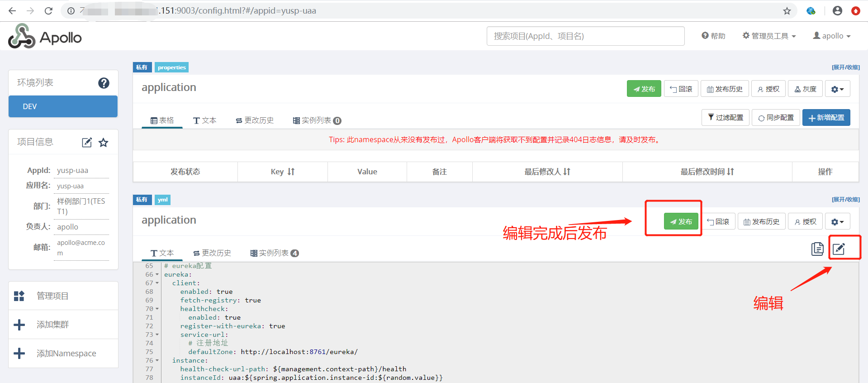Collapse line 67 client fold arrow
The width and height of the screenshot is (868, 383).
tap(157, 283)
